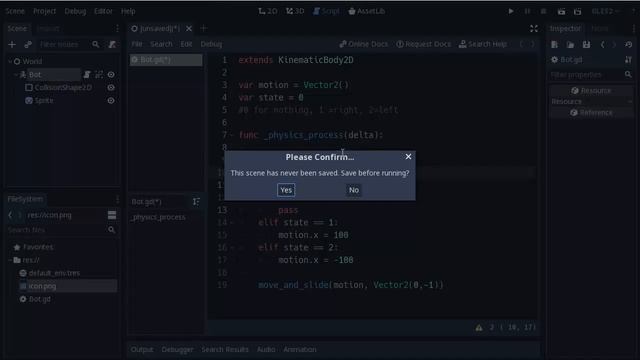Open Search Help
The image size is (640, 360).
[x=483, y=44]
